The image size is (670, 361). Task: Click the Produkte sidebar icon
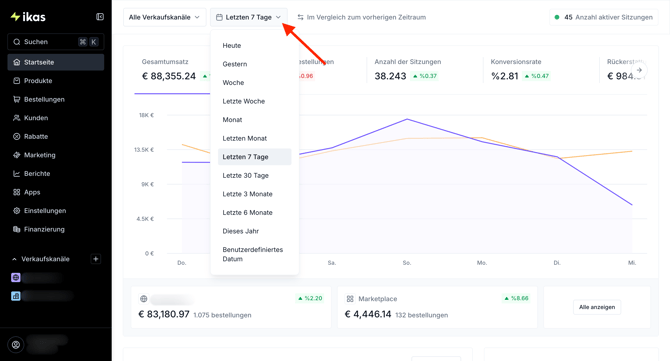[17, 81]
